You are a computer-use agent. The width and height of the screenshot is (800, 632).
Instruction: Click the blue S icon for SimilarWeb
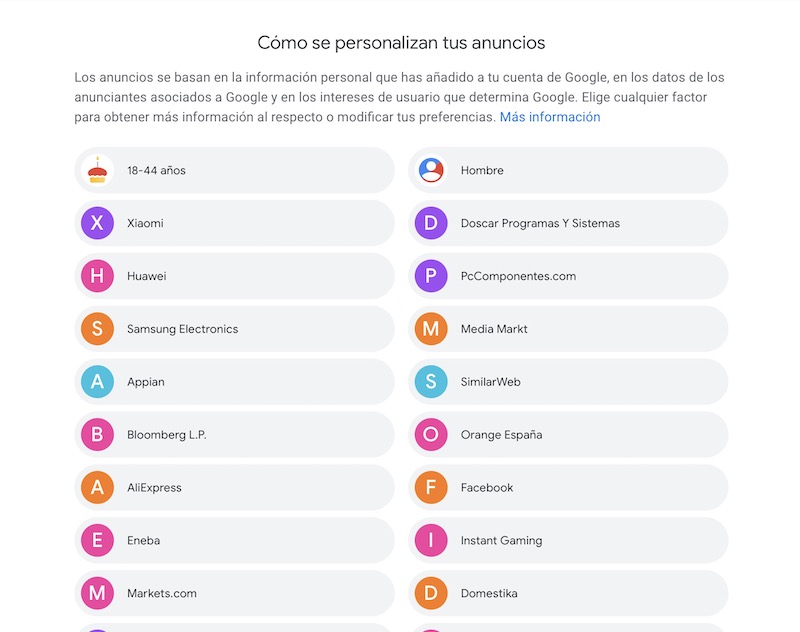(x=431, y=382)
